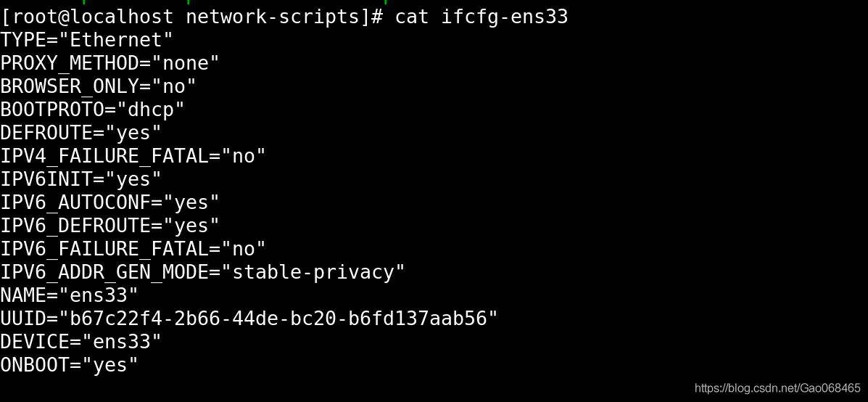This screenshot has height=402, width=868.
Task: Click the IPV6INIT="yes" line
Action: [80, 179]
